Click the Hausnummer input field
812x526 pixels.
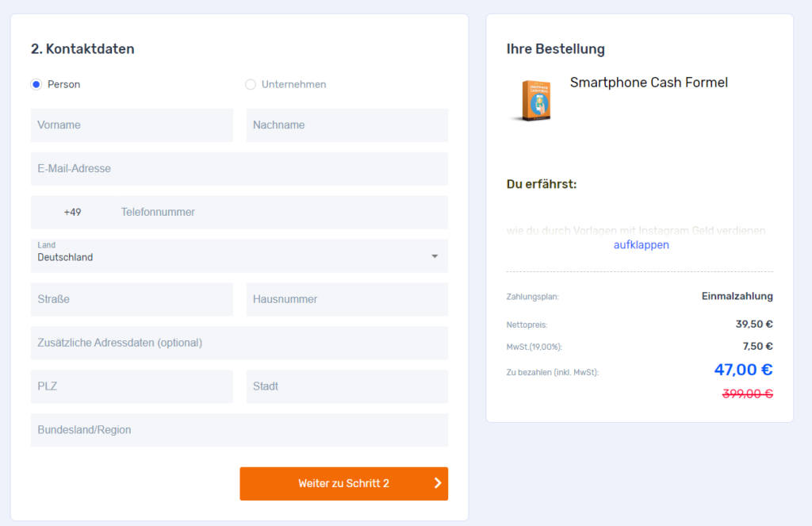tap(347, 299)
